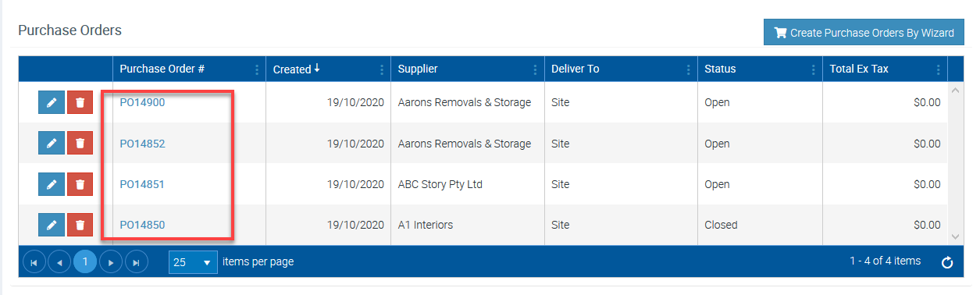Open the Purchase Order # column menu
The height and width of the screenshot is (295, 980).
(257, 69)
